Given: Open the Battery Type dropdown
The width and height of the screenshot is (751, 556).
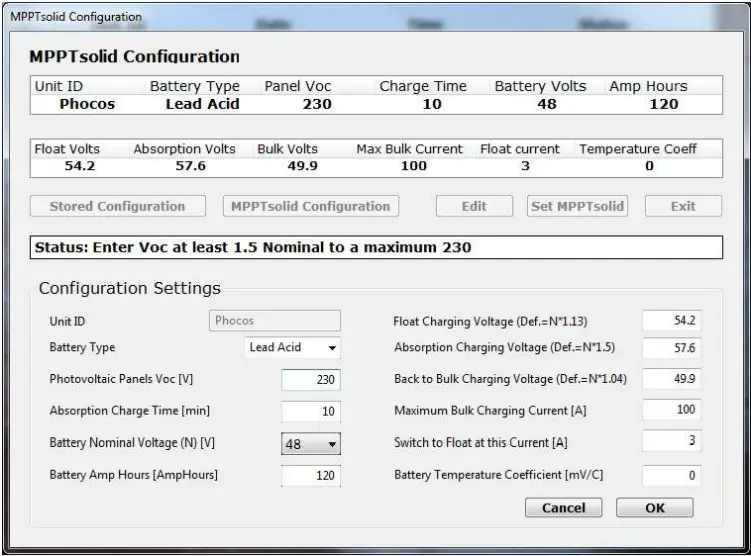Looking at the screenshot, I should pyautogui.click(x=292, y=348).
